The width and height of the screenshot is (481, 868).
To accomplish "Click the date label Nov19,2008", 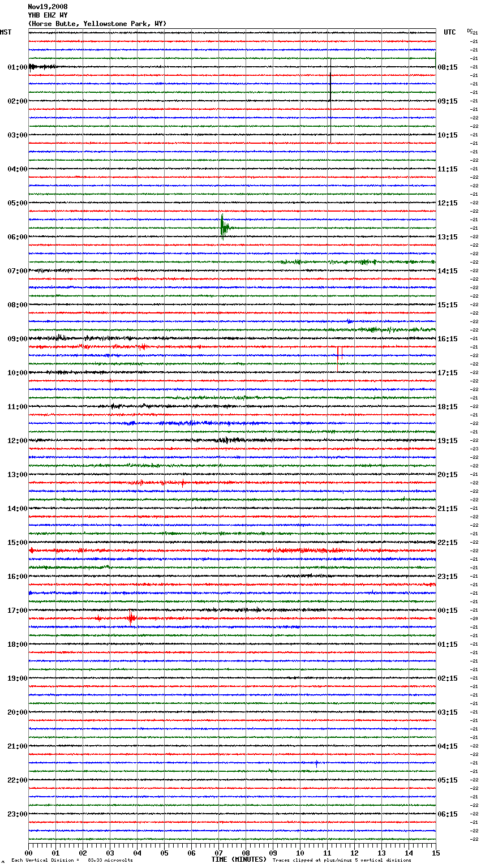I will click(x=48, y=7).
